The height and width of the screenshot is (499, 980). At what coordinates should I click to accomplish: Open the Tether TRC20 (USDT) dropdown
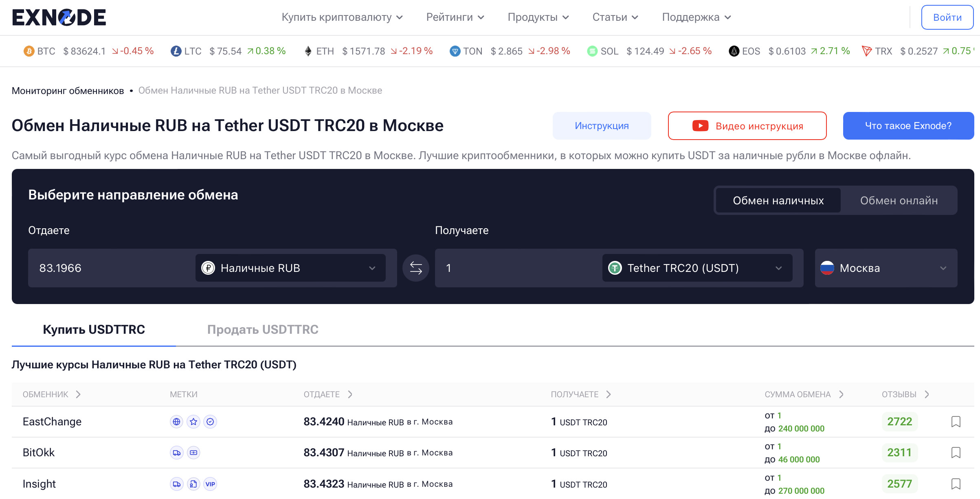(x=697, y=268)
